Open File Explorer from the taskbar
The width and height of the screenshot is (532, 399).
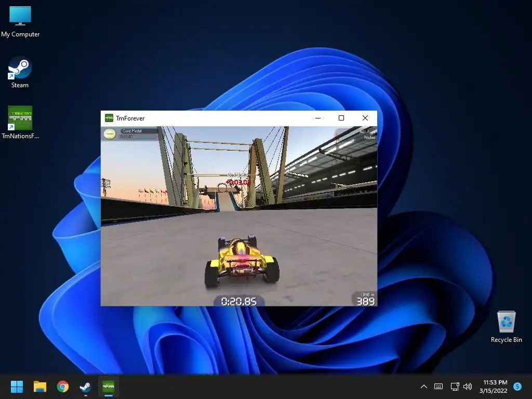coord(39,387)
